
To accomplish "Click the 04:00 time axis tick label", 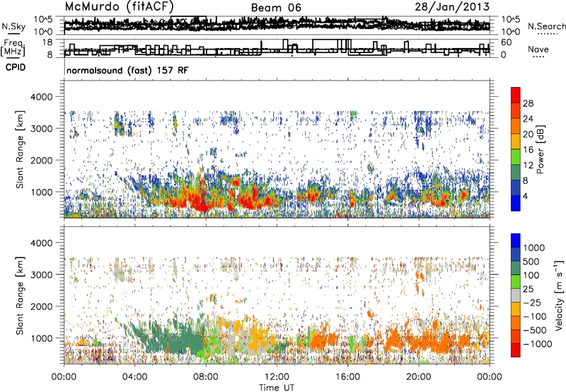I will tap(134, 377).
